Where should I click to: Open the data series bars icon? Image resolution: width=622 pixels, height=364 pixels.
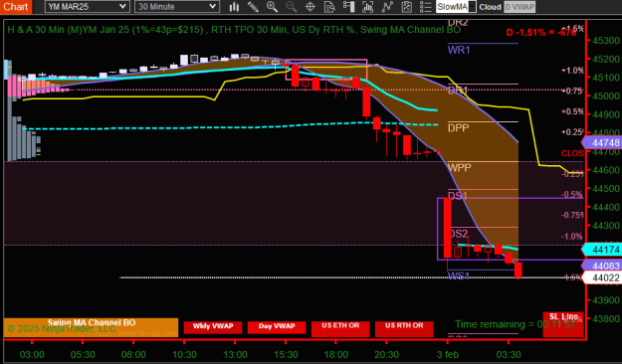pyautogui.click(x=367, y=7)
